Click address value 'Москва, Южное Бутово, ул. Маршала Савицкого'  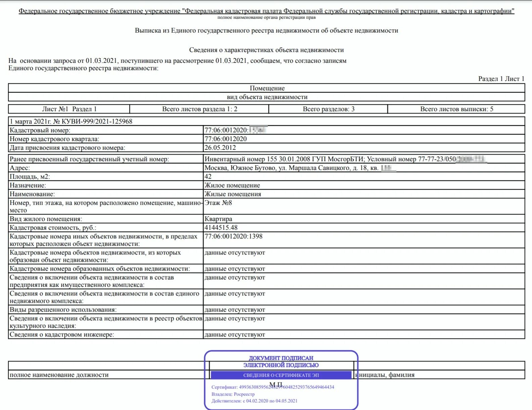(x=277, y=168)
